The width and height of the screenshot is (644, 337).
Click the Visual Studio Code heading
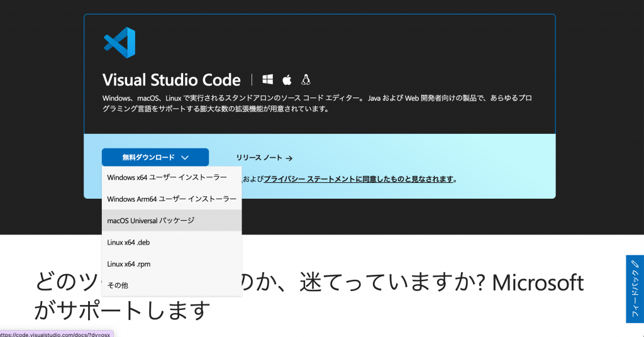click(171, 80)
